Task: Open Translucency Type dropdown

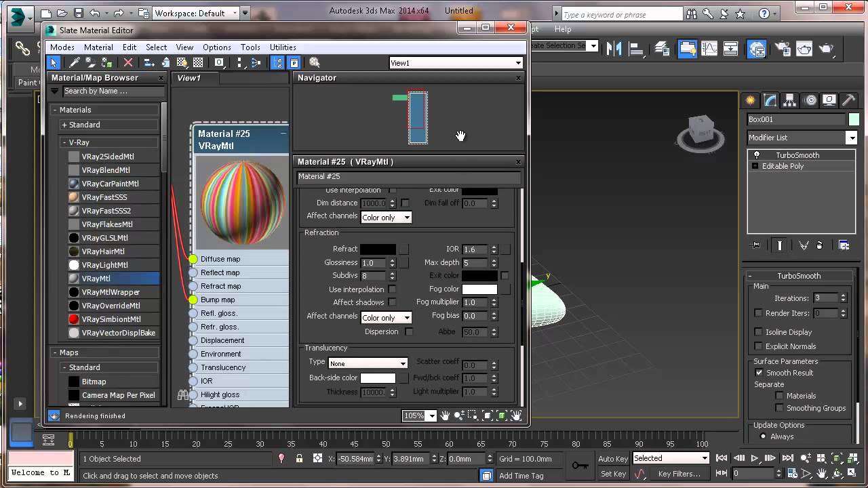Action: point(368,363)
